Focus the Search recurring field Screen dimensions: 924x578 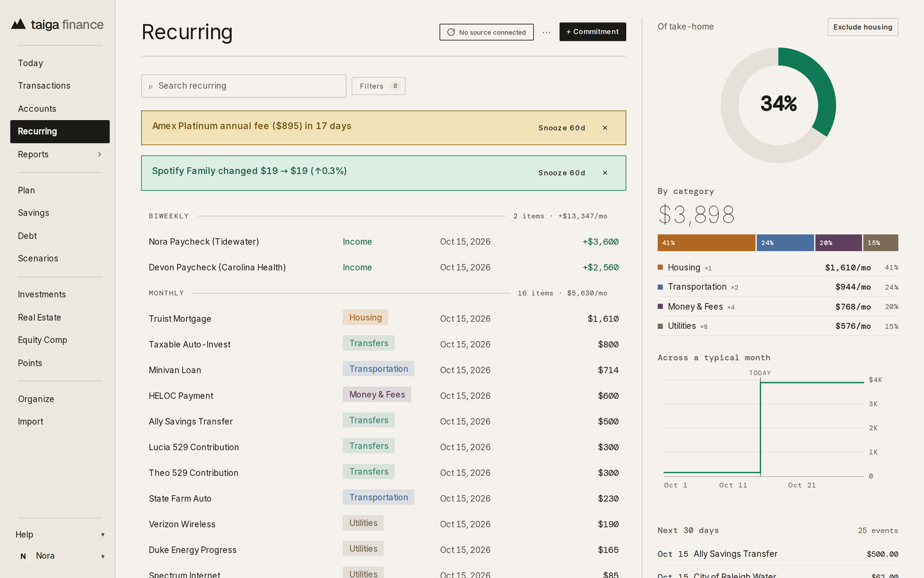[x=244, y=86]
